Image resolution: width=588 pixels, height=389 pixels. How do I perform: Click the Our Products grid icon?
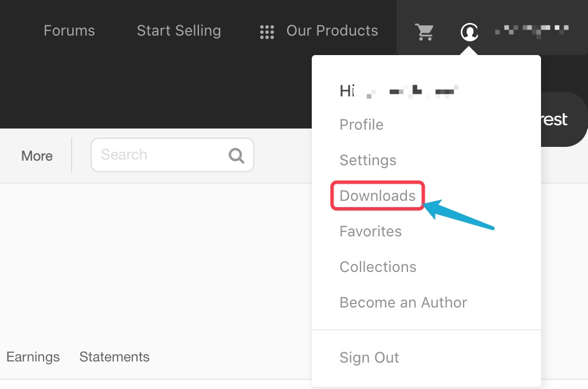[267, 32]
